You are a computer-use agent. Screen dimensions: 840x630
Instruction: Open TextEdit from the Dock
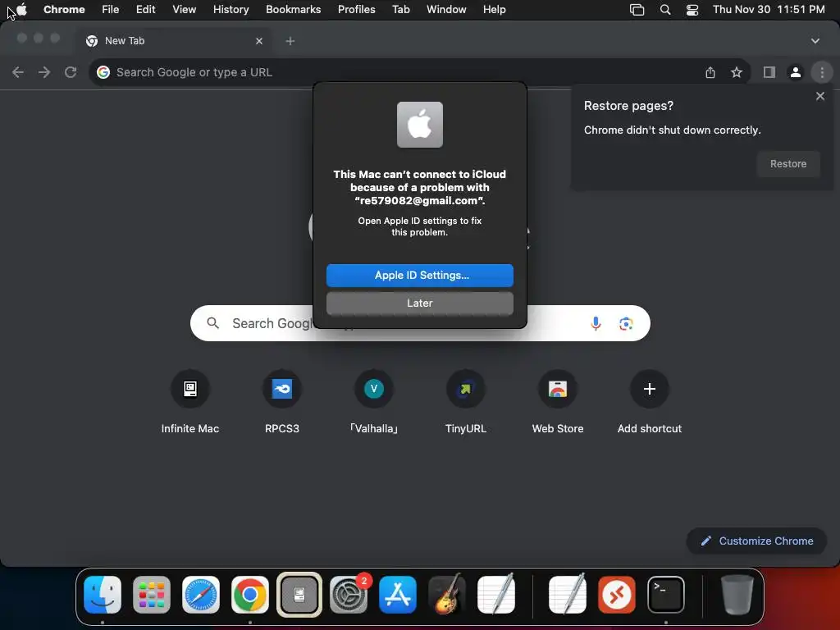[496, 595]
